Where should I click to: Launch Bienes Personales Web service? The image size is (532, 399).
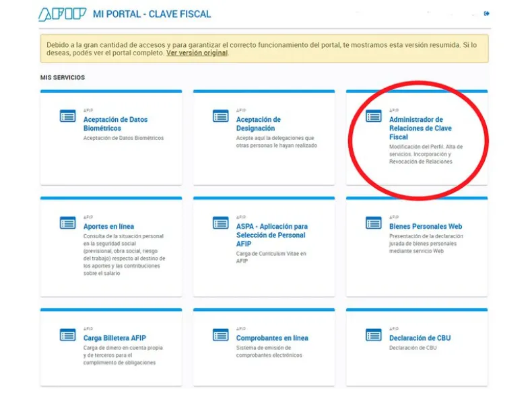426,227
